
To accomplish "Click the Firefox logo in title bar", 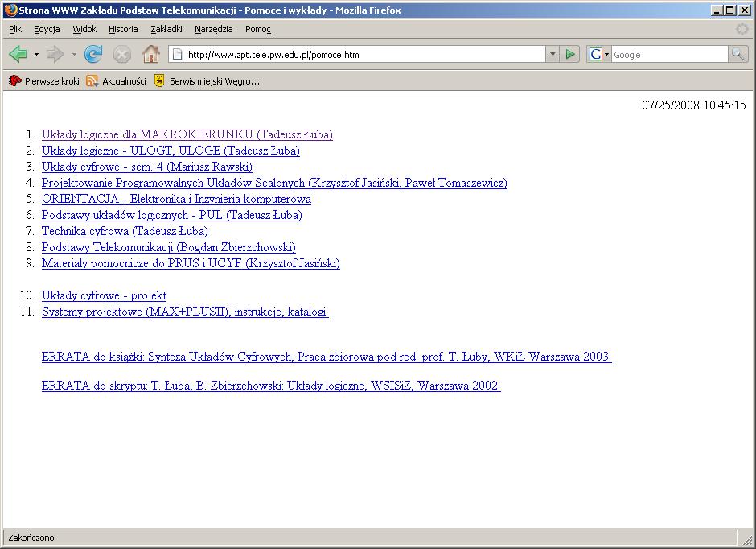I will click(10, 10).
